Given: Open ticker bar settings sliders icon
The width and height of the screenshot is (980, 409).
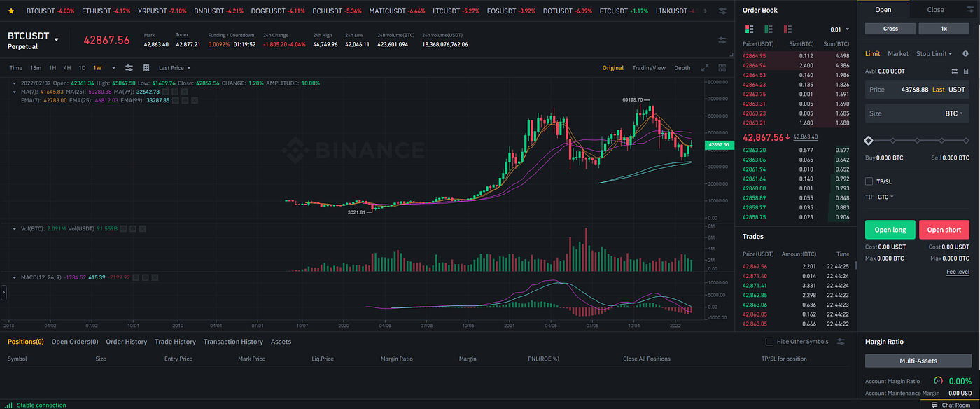Looking at the screenshot, I should point(722,11).
